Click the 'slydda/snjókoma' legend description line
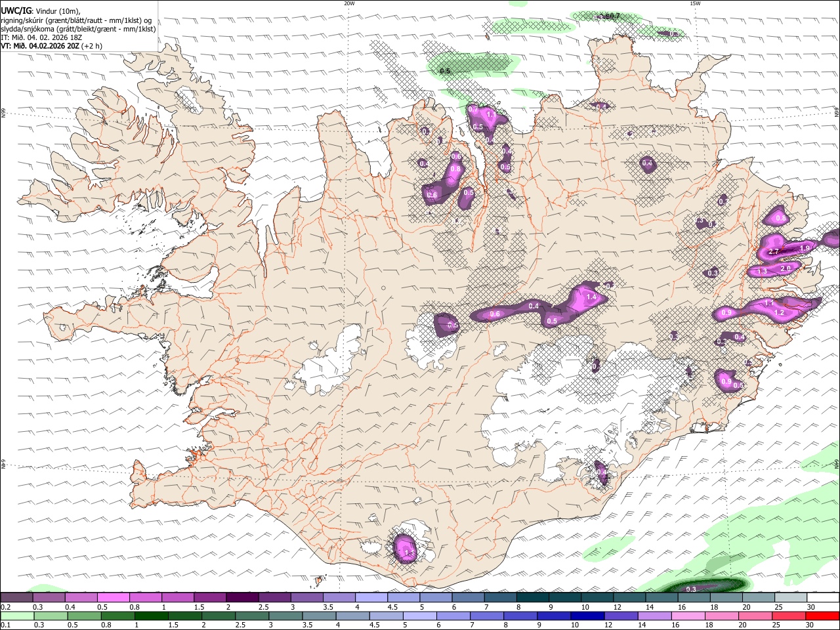The image size is (840, 630). pos(78,29)
